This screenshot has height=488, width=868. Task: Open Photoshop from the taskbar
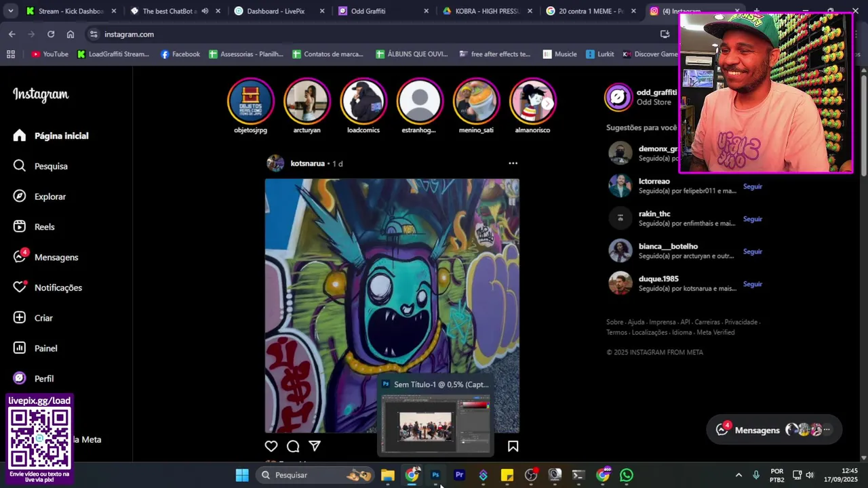click(x=435, y=475)
